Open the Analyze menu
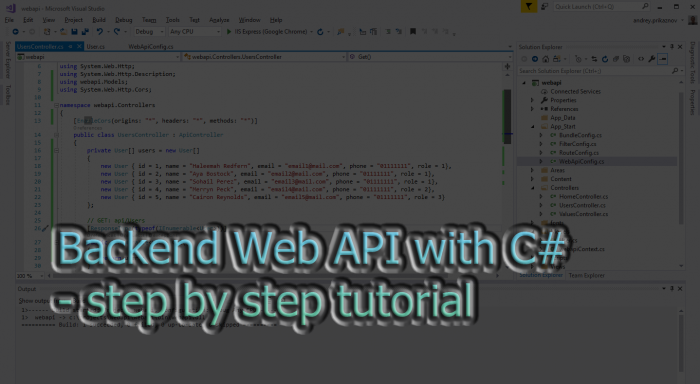The height and width of the screenshot is (384, 700). click(219, 20)
